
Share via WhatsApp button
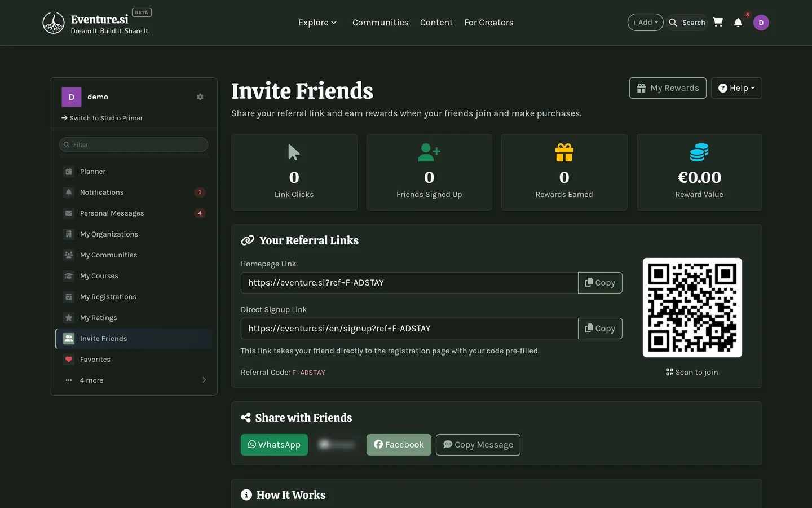pos(274,445)
